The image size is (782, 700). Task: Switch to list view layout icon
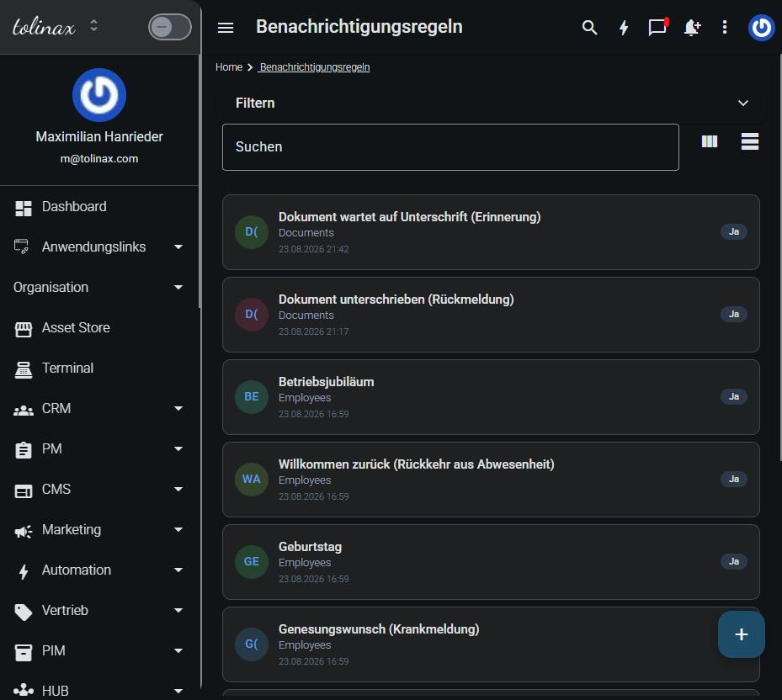click(749, 141)
